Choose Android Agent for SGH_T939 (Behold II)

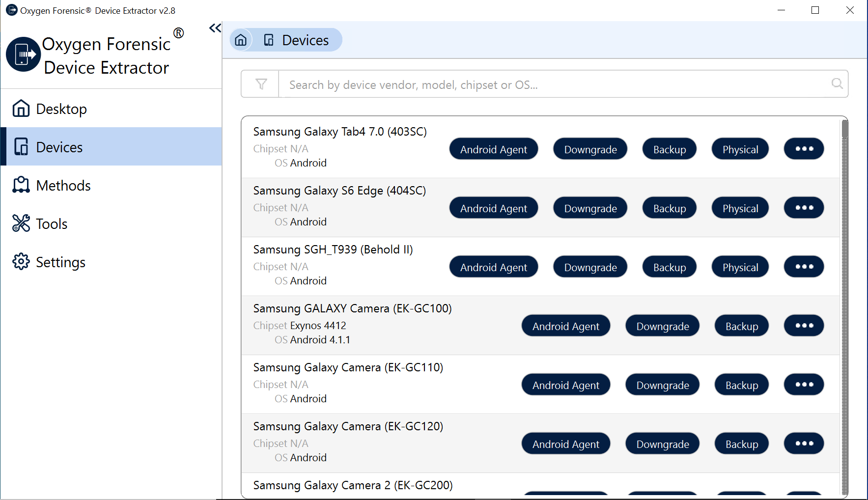coord(494,267)
